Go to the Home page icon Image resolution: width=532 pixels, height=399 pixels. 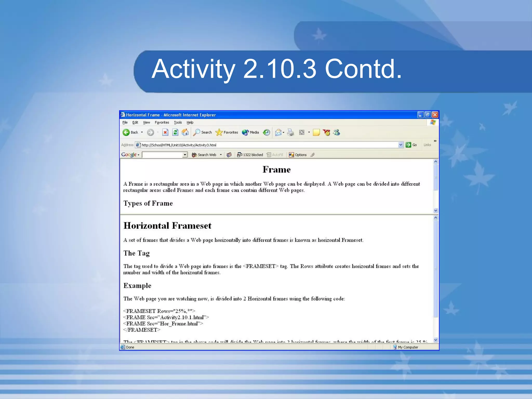pyautogui.click(x=185, y=132)
